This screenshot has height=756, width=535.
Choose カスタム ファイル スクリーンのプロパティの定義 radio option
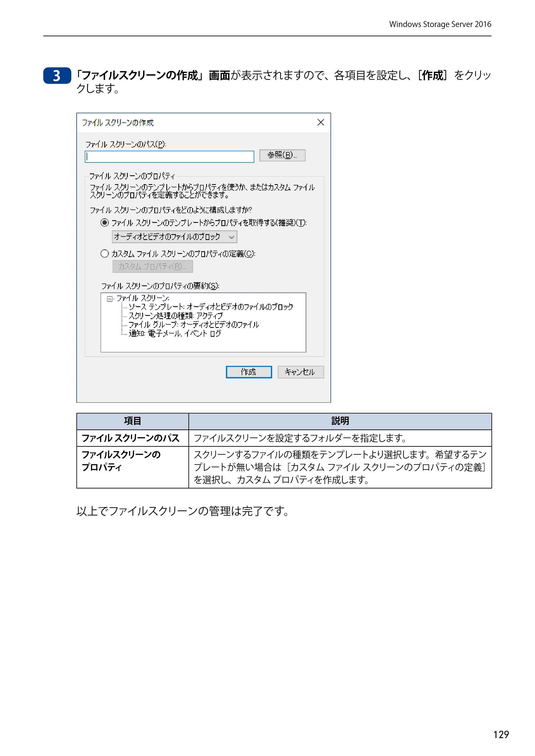click(x=105, y=254)
